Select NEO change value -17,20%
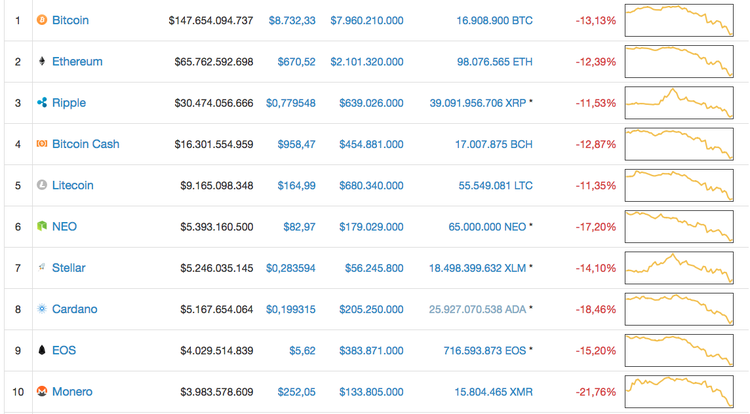750x414 pixels. pos(596,227)
